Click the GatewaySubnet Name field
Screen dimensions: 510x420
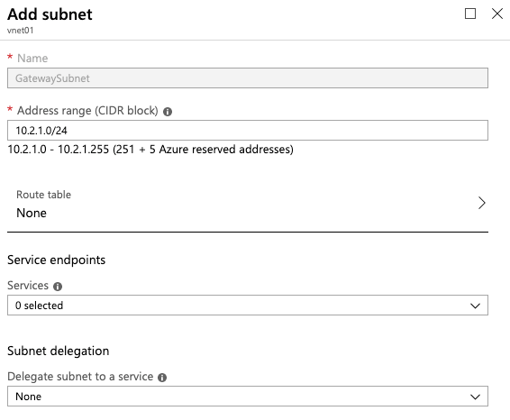click(x=248, y=78)
